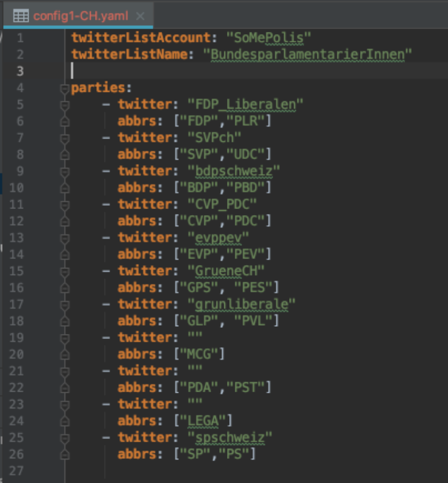Viewport: 448px width, 483px height.
Task: Collapse the CVP_PDC entry fold marker
Action: [65, 204]
